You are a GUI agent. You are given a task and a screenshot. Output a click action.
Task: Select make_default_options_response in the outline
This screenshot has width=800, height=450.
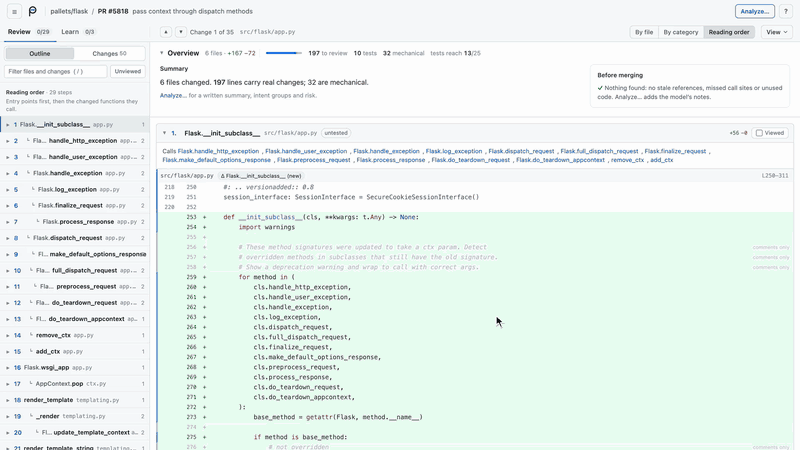(x=75, y=254)
